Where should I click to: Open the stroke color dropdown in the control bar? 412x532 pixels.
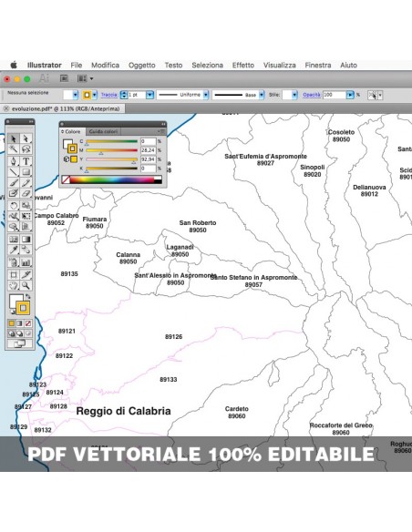coord(95,95)
